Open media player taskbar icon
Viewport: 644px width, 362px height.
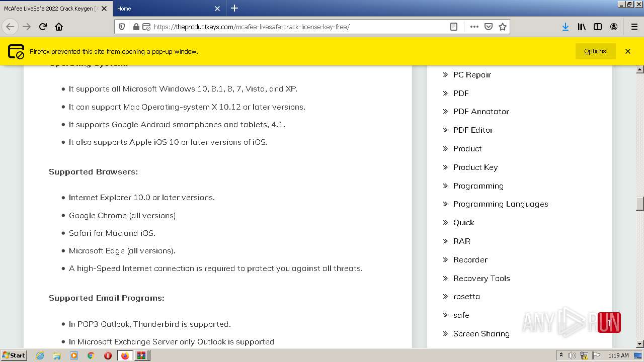(x=74, y=355)
